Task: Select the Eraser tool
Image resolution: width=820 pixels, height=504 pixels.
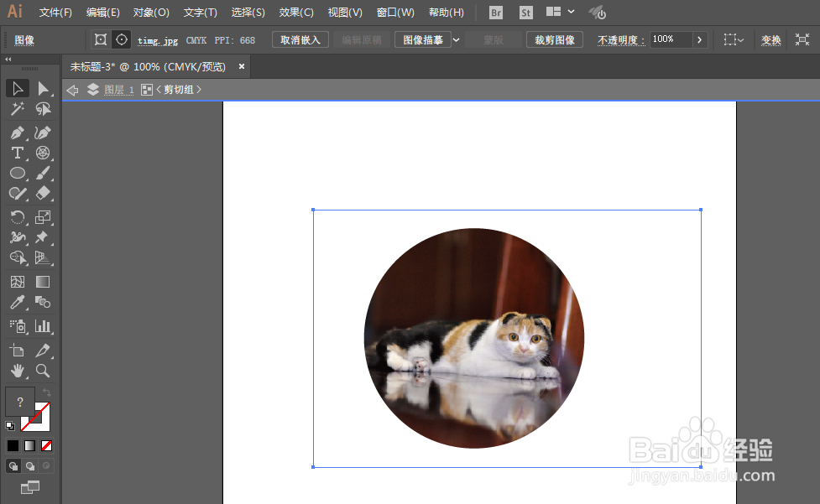Action: click(43, 193)
